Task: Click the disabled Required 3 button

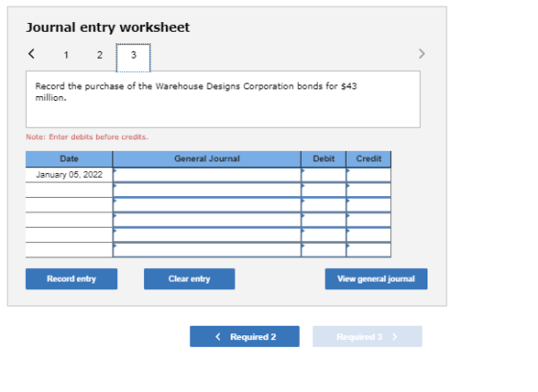Action: click(x=367, y=336)
